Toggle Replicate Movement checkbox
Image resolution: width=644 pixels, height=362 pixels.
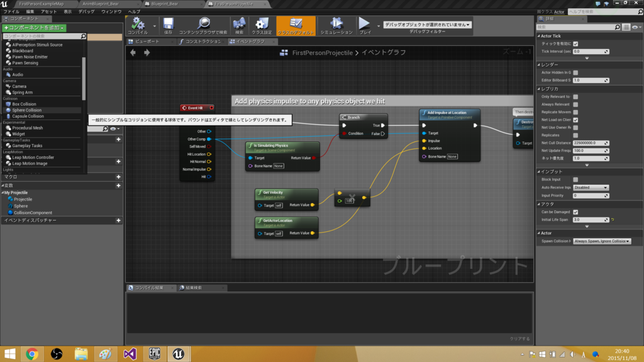[575, 112]
